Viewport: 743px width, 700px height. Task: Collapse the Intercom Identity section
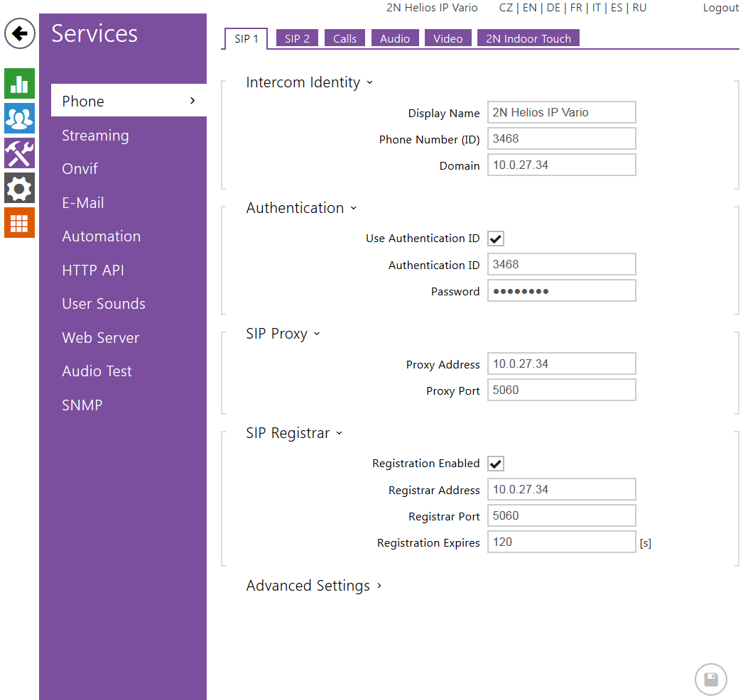coord(309,82)
